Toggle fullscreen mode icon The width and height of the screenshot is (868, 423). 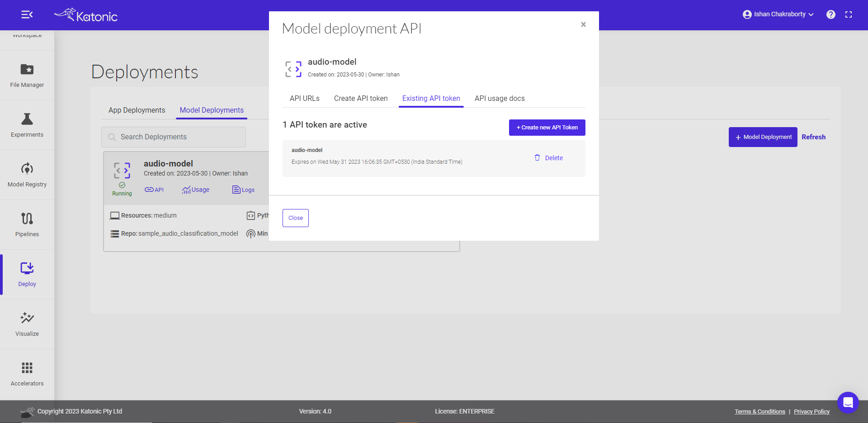[849, 14]
